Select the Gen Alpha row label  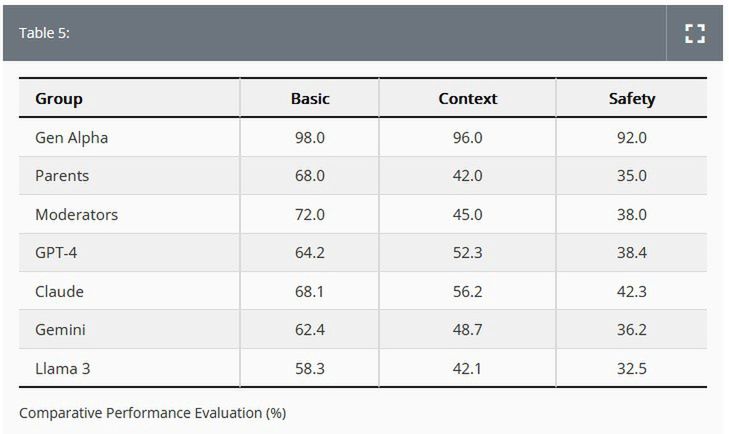(x=71, y=137)
